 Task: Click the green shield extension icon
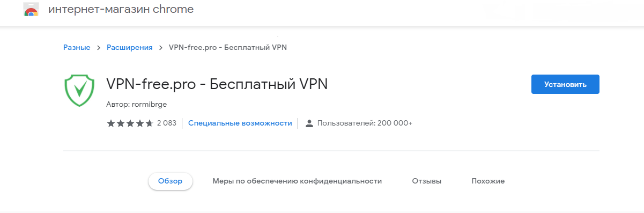click(x=79, y=90)
